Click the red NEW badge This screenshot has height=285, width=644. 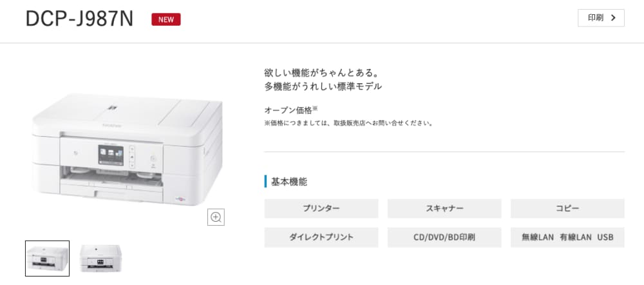click(166, 19)
